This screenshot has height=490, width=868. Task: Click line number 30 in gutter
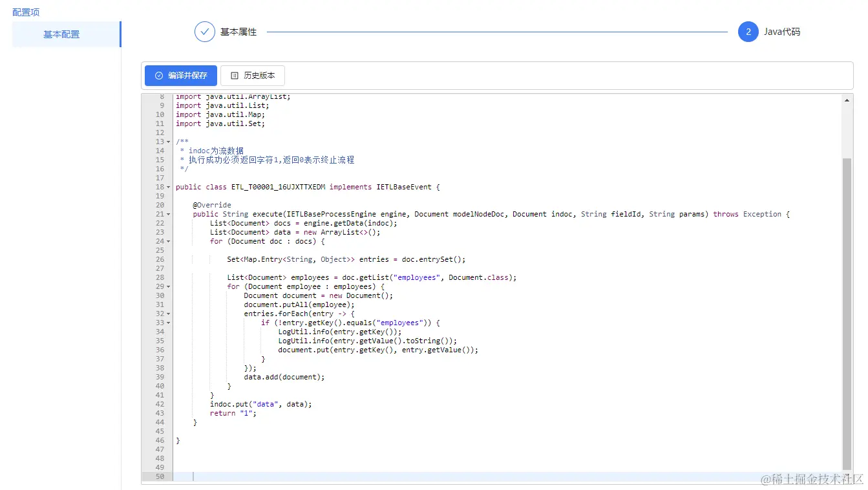tap(160, 295)
